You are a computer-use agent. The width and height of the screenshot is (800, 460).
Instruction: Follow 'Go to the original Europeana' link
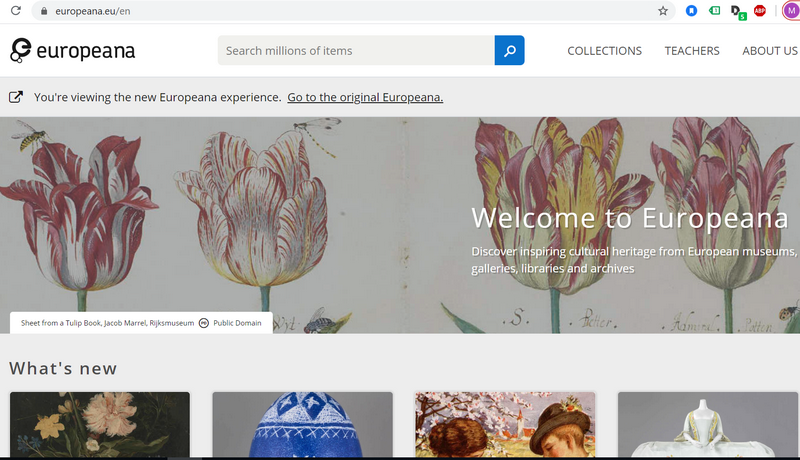[365, 98]
